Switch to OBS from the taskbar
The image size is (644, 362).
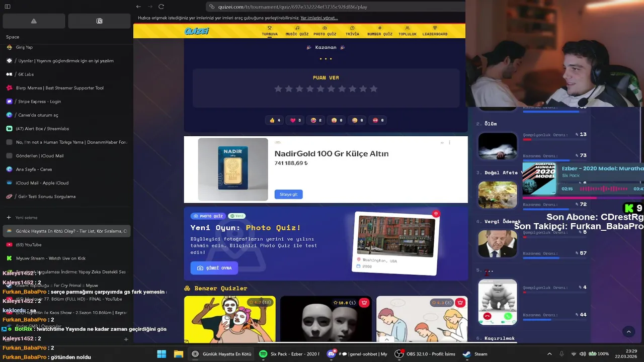(426, 354)
